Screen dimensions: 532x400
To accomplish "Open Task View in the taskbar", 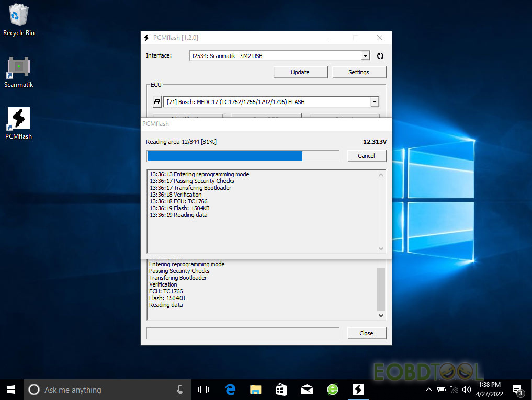I will (x=203, y=390).
